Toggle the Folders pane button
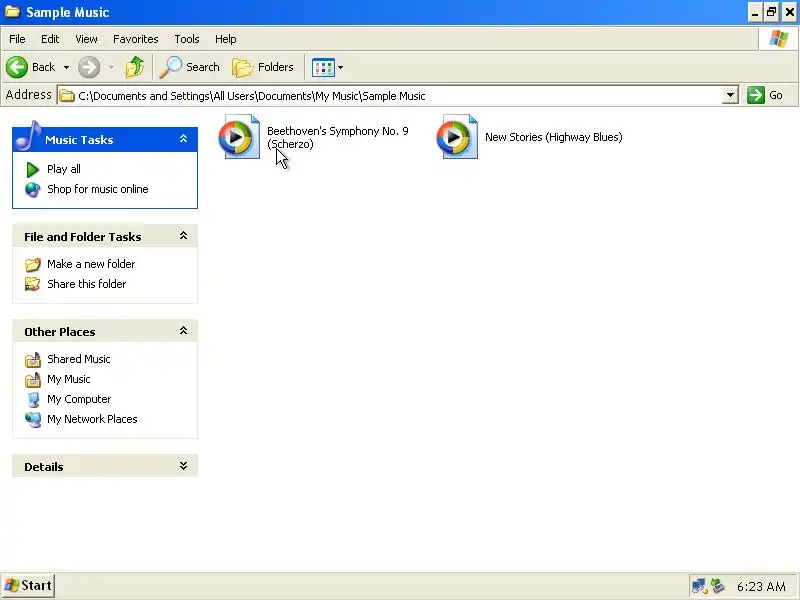800x600 pixels. tap(263, 67)
